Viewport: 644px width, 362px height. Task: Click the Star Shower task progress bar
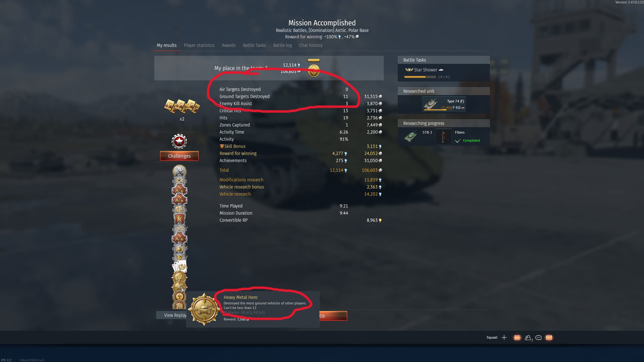click(420, 77)
